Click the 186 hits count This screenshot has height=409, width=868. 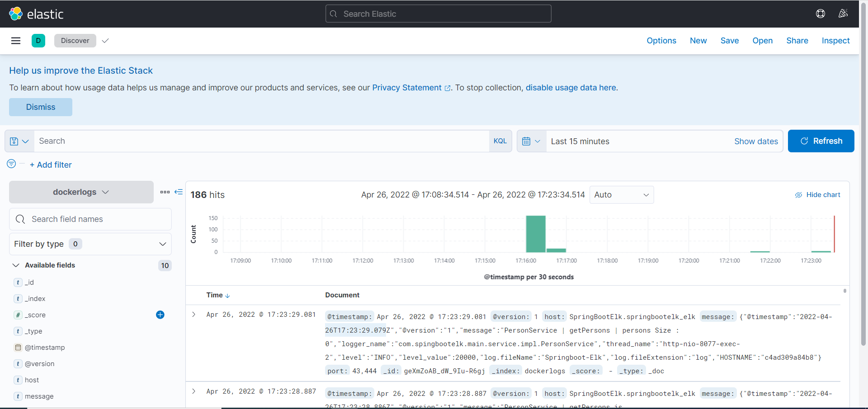click(208, 195)
